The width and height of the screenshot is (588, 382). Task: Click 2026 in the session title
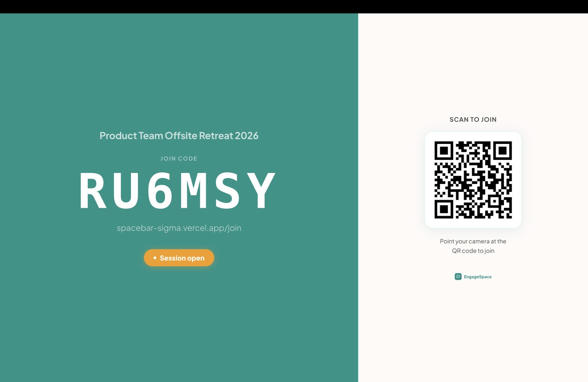click(247, 136)
